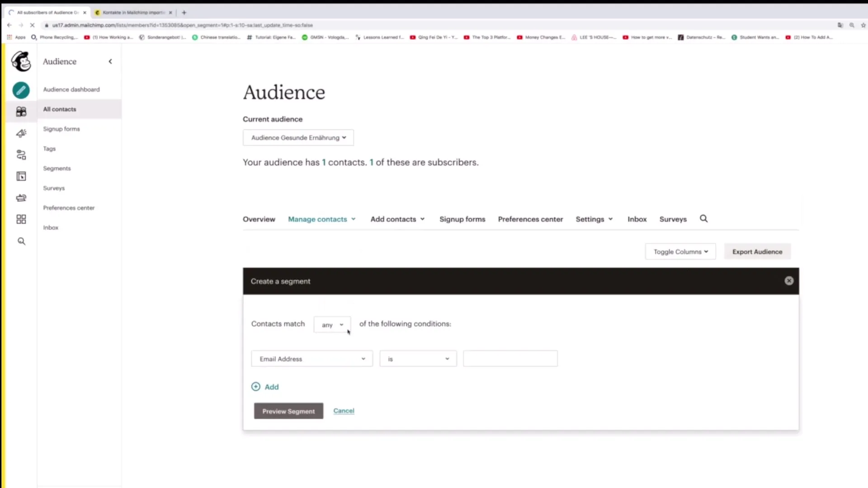Viewport: 868px width, 488px height.
Task: Click the Cancel link
Action: [x=344, y=411]
